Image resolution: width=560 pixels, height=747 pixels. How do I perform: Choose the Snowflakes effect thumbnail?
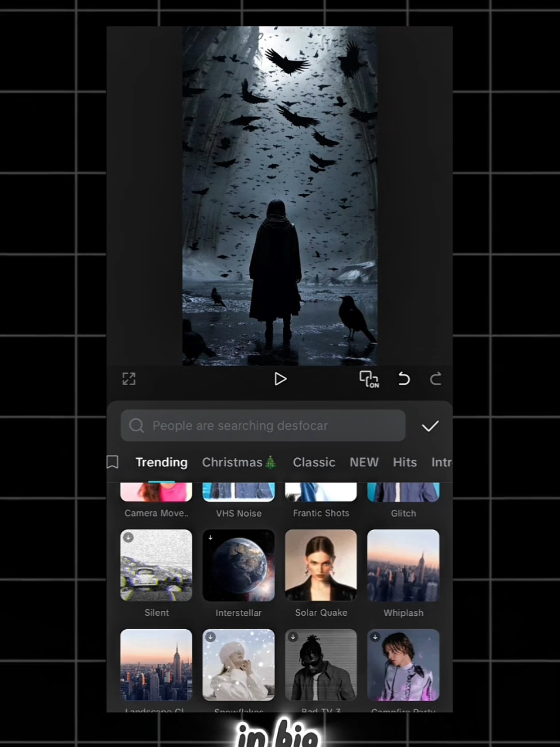pyautogui.click(x=239, y=665)
